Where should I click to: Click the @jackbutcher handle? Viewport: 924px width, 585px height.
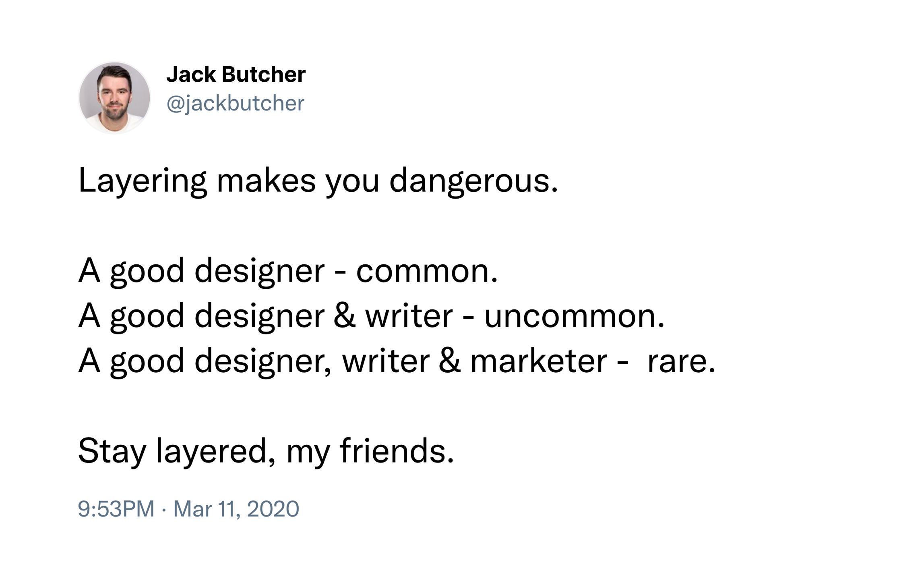(x=235, y=103)
